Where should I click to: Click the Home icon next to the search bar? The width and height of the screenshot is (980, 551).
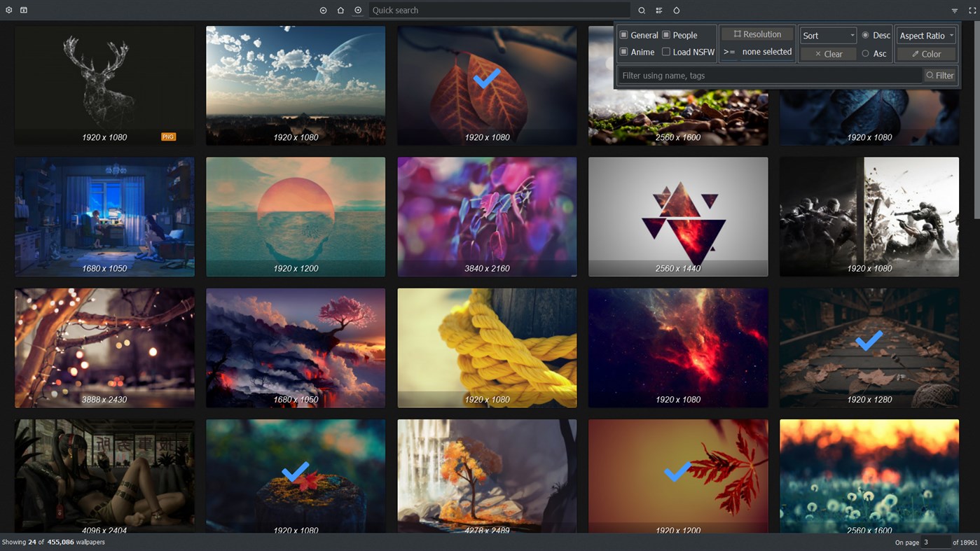340,10
